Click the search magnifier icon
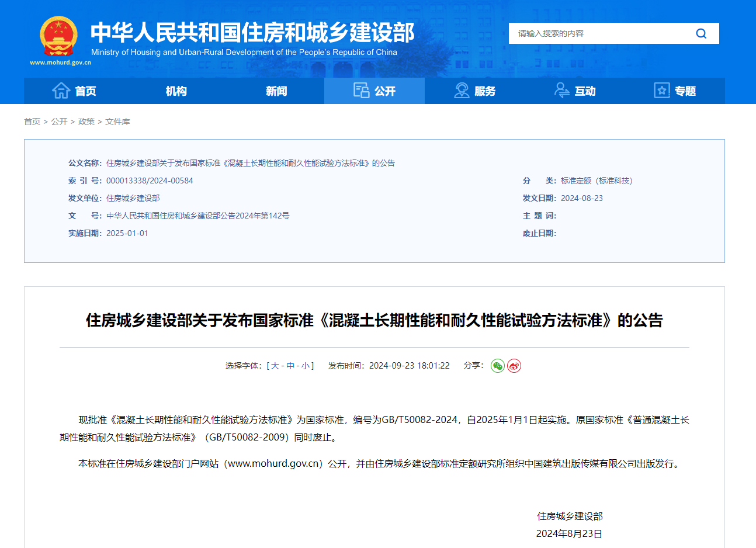The width and height of the screenshot is (756, 548). tap(701, 33)
